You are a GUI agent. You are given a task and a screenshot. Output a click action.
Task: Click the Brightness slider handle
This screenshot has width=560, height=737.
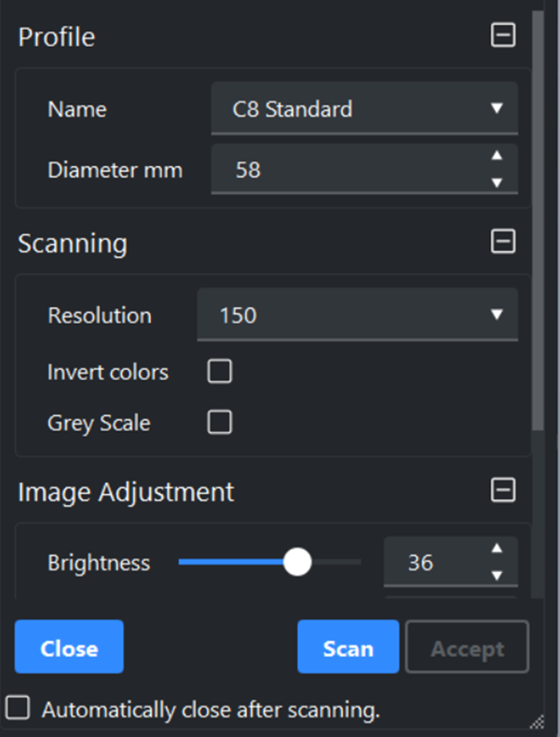pos(298,562)
